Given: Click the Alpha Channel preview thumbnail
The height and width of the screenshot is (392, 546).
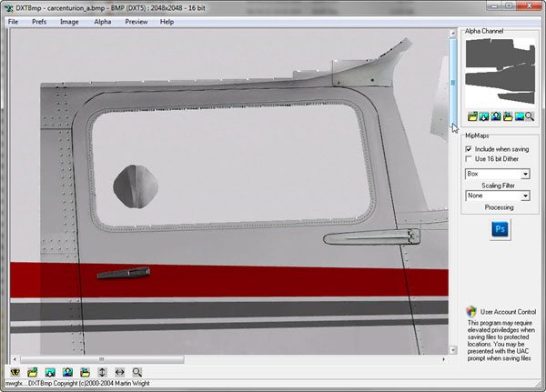Looking at the screenshot, I should point(499,73).
